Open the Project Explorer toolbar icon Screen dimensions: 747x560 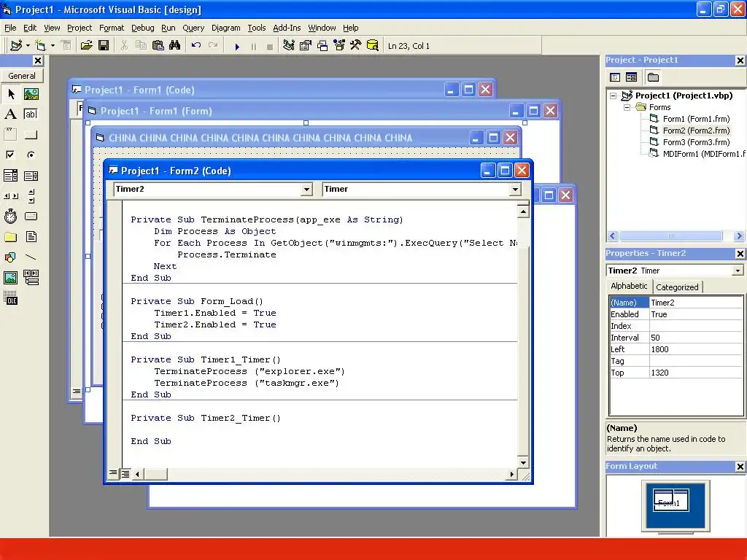click(x=288, y=46)
